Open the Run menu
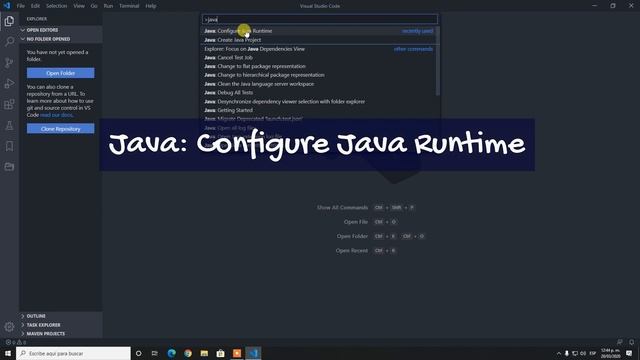The image size is (640, 360). [x=108, y=6]
